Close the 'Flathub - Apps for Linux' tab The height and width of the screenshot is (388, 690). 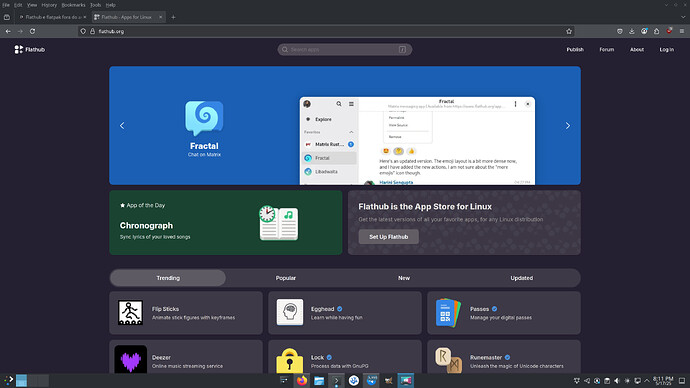click(x=161, y=17)
